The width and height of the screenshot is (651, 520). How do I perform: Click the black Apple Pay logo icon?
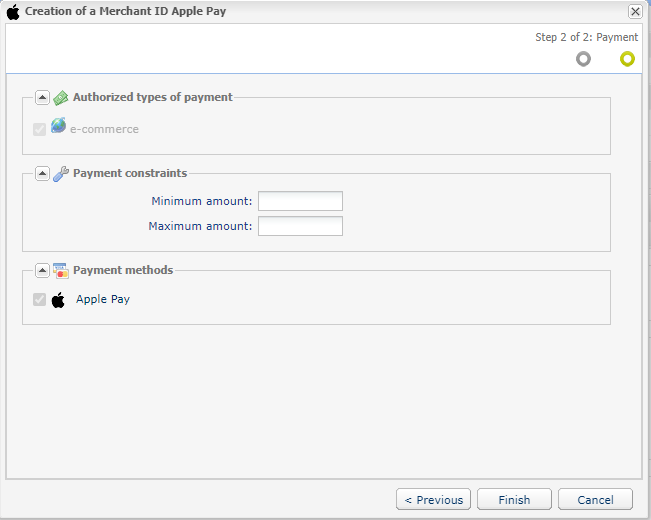pyautogui.click(x=58, y=300)
